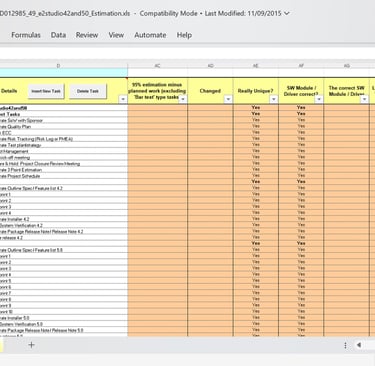Select the Kick-off meeting task row
The image size is (375, 366).
pos(63,158)
